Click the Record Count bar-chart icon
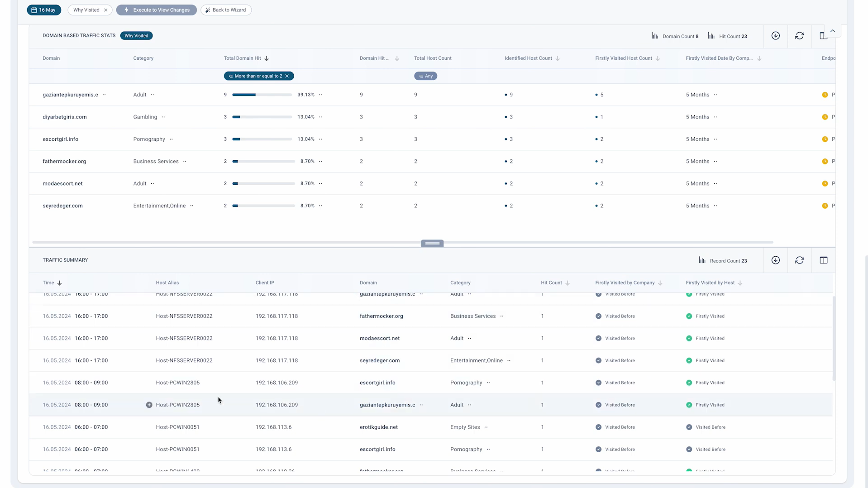 click(x=702, y=260)
